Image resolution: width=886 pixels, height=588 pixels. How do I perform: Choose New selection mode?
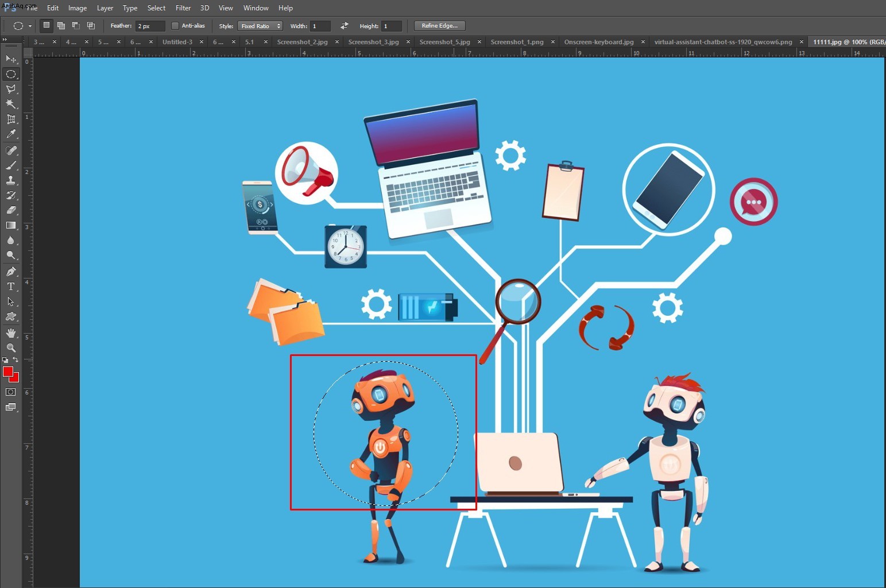point(47,25)
